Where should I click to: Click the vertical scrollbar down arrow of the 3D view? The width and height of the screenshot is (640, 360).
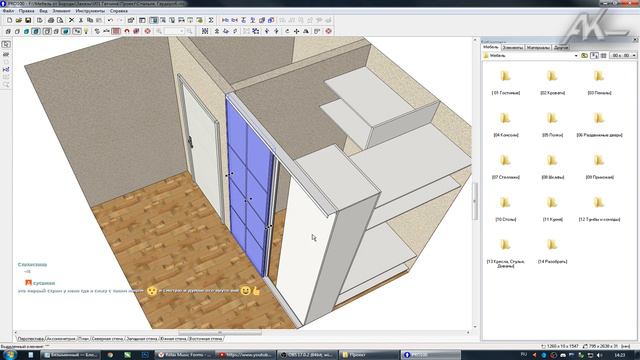coord(475,327)
